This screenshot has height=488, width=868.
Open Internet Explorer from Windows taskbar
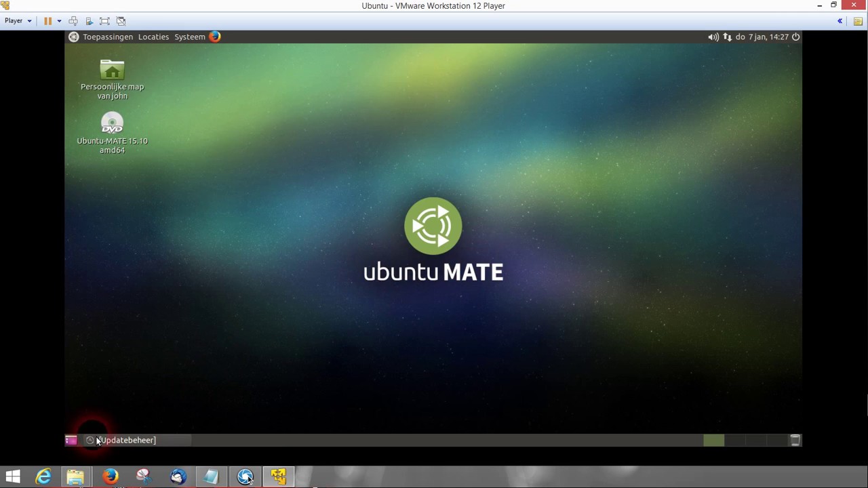[43, 477]
